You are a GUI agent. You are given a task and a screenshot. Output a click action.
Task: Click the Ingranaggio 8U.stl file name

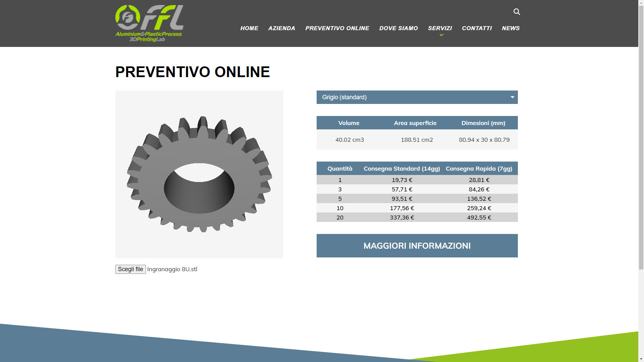point(172,269)
